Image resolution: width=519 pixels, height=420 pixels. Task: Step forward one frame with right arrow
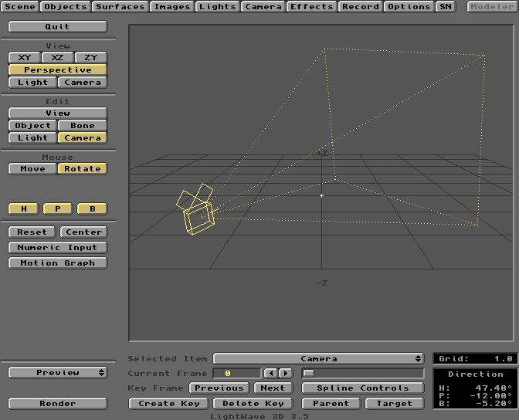coord(285,374)
